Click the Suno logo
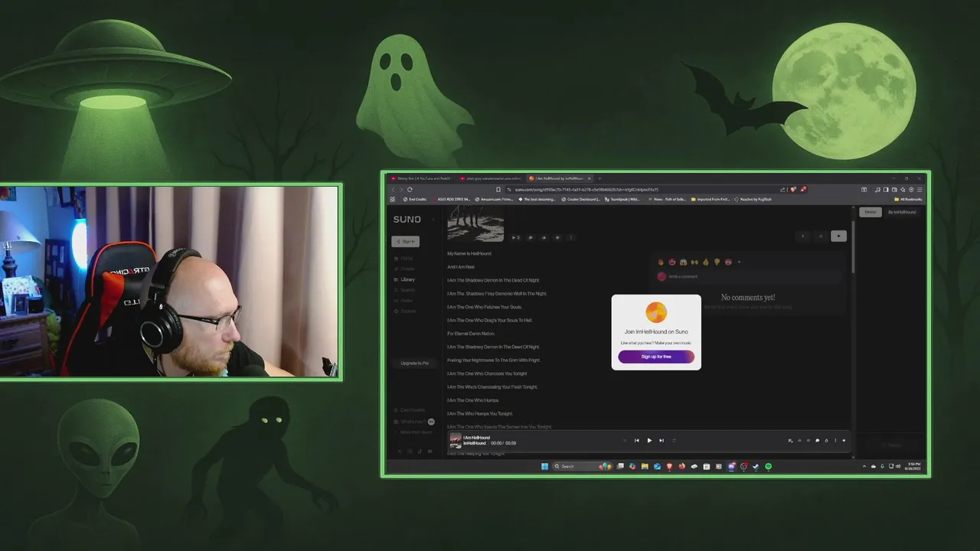Viewport: 980px width, 551px height. [x=407, y=220]
